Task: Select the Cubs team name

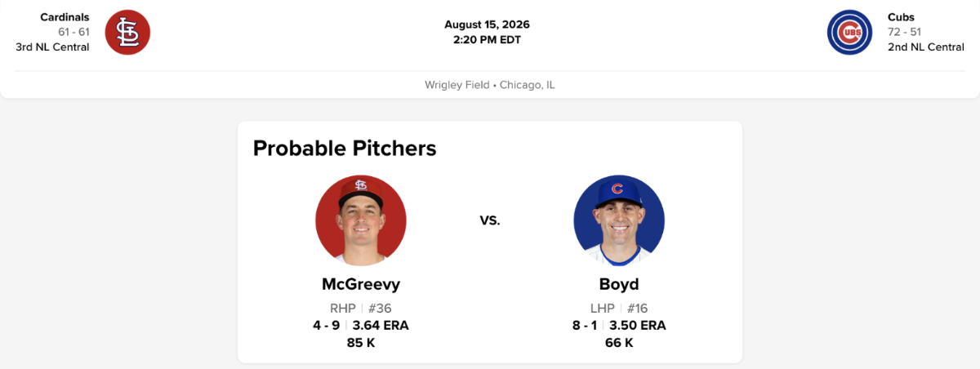Action: 902,17
